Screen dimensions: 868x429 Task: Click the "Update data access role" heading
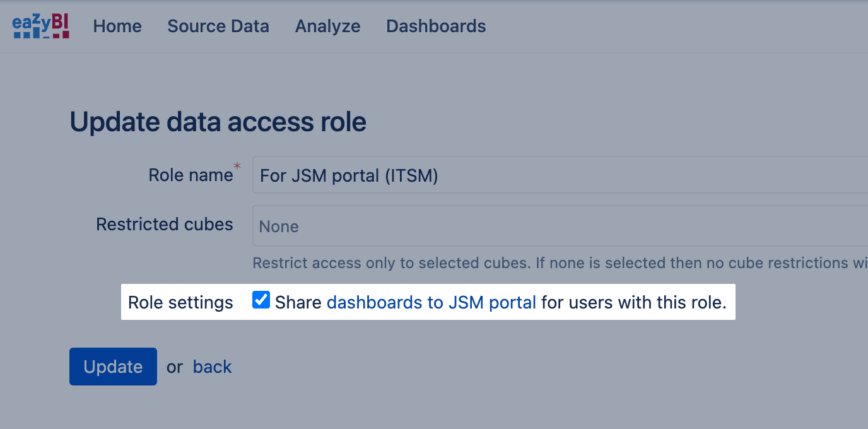218,122
